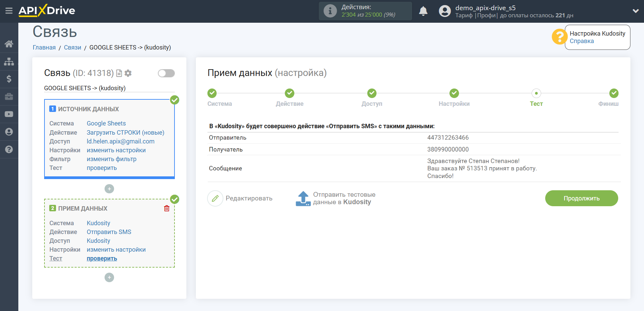The width and height of the screenshot is (644, 311).
Task: Go to Доступ step
Action: pos(372,93)
